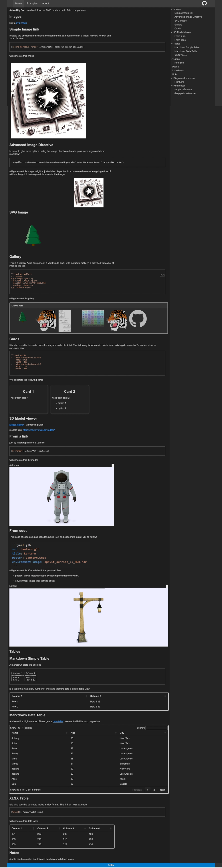
Task: Jump to Links in sidebar
Action: click(x=174, y=75)
